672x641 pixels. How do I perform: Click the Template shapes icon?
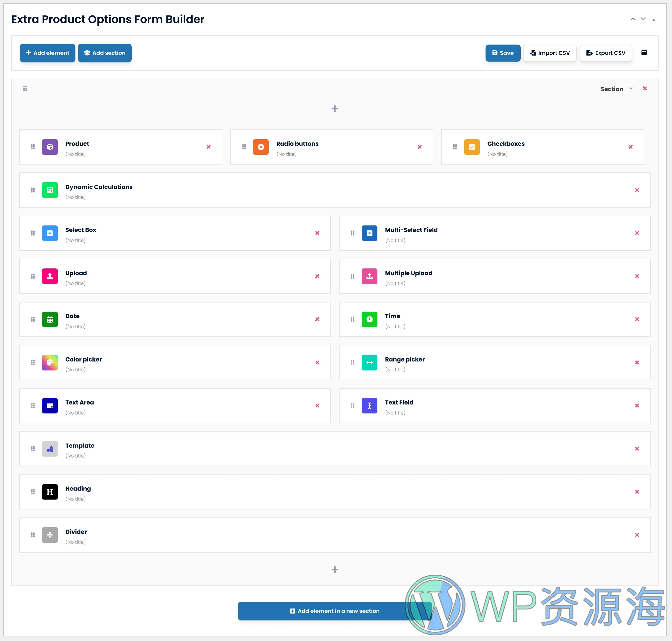tap(50, 449)
